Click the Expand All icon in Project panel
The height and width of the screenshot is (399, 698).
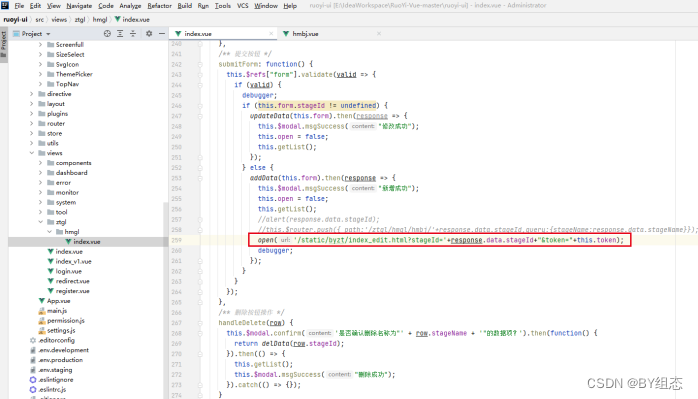coord(120,33)
